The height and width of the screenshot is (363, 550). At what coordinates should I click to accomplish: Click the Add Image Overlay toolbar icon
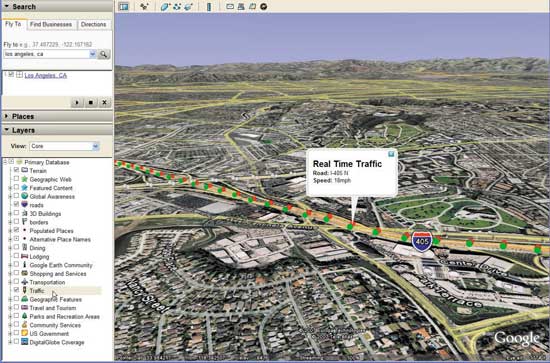189,6
